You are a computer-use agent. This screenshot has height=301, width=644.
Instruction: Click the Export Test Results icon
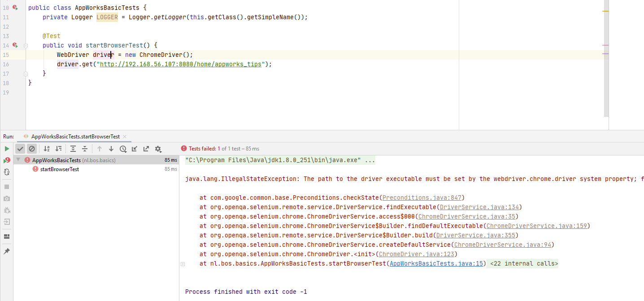point(146,149)
